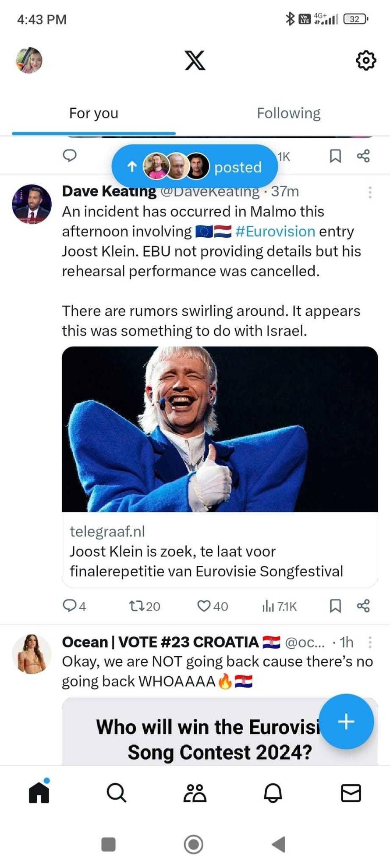Like Dave Keating's post

(x=204, y=606)
